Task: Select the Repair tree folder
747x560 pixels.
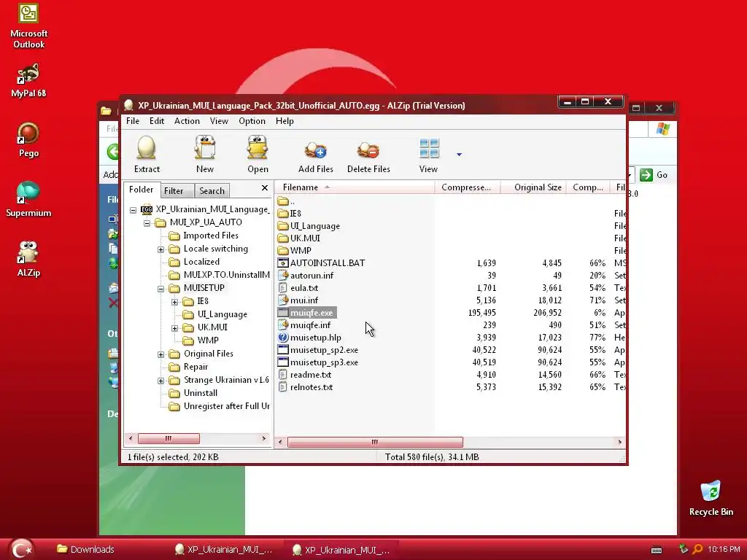Action: pyautogui.click(x=196, y=367)
